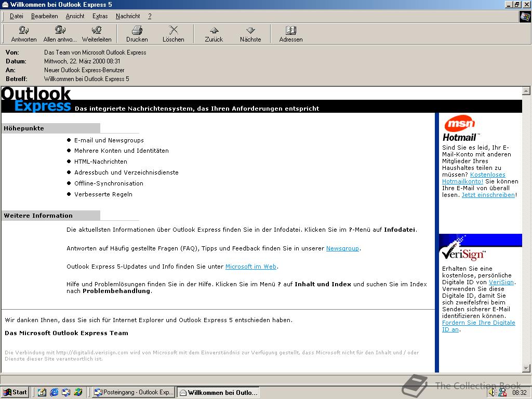The image size is (532, 399).
Task: Click the Antworten reply toolbar icon
Action: tap(24, 34)
